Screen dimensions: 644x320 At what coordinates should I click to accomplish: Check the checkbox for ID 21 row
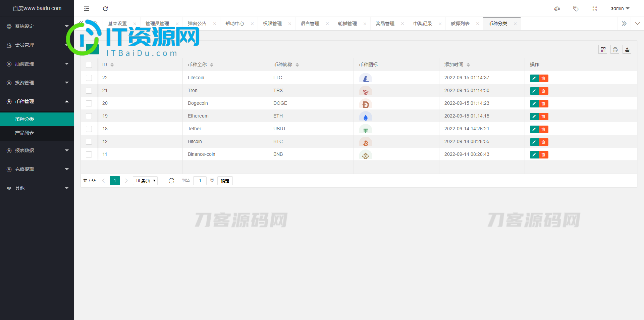(x=89, y=91)
